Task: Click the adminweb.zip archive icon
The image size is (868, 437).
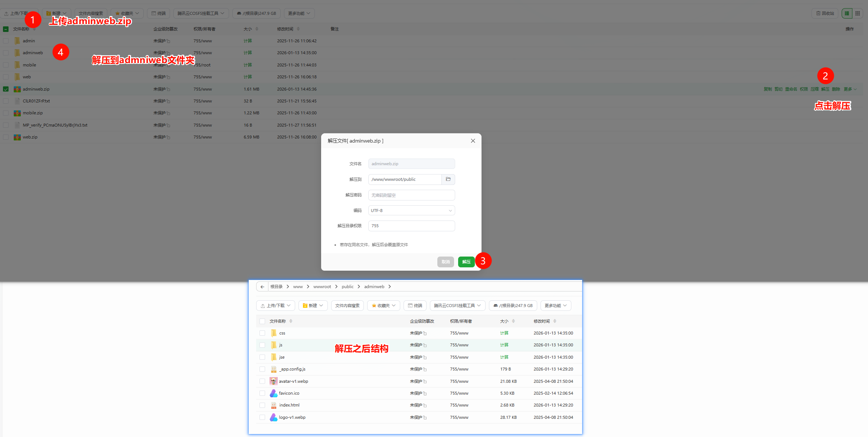Action: pos(17,89)
